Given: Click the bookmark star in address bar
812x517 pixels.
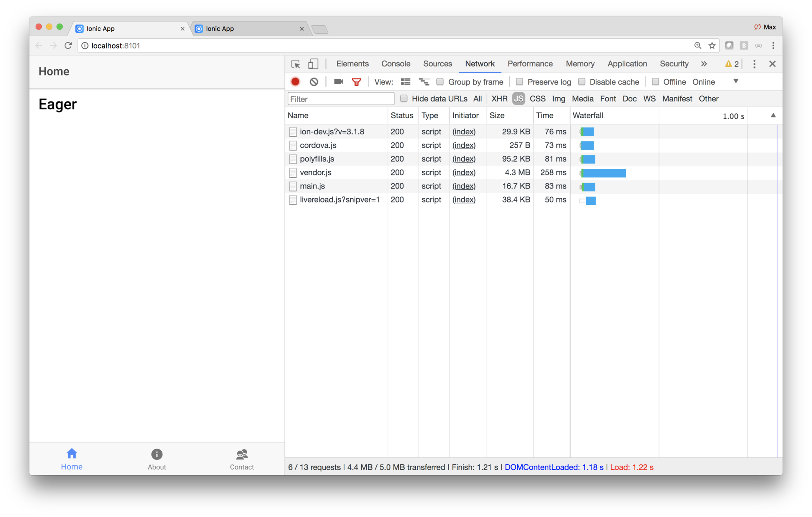Looking at the screenshot, I should (x=712, y=46).
